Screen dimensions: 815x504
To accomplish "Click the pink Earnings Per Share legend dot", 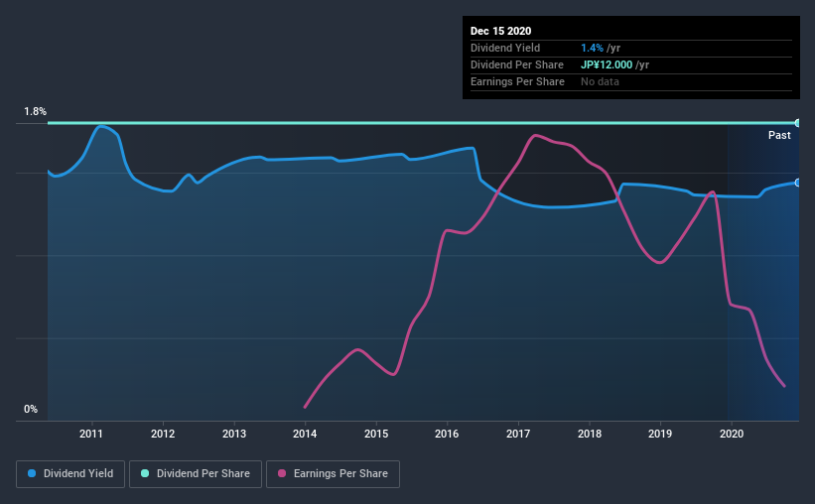I will tap(282, 473).
